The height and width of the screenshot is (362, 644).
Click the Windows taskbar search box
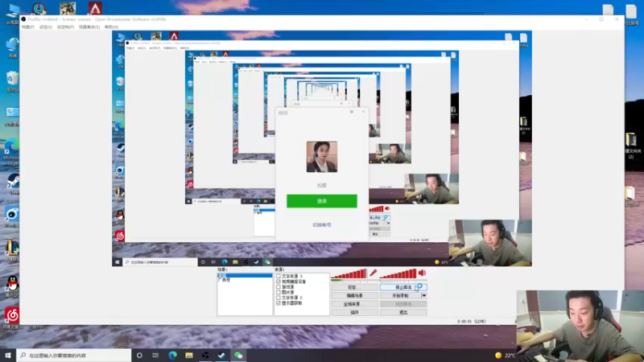(74, 355)
